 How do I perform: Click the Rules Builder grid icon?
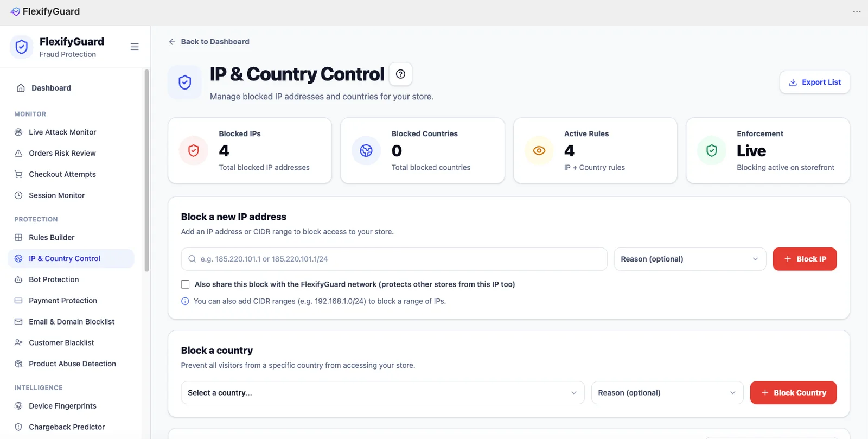[x=18, y=237]
